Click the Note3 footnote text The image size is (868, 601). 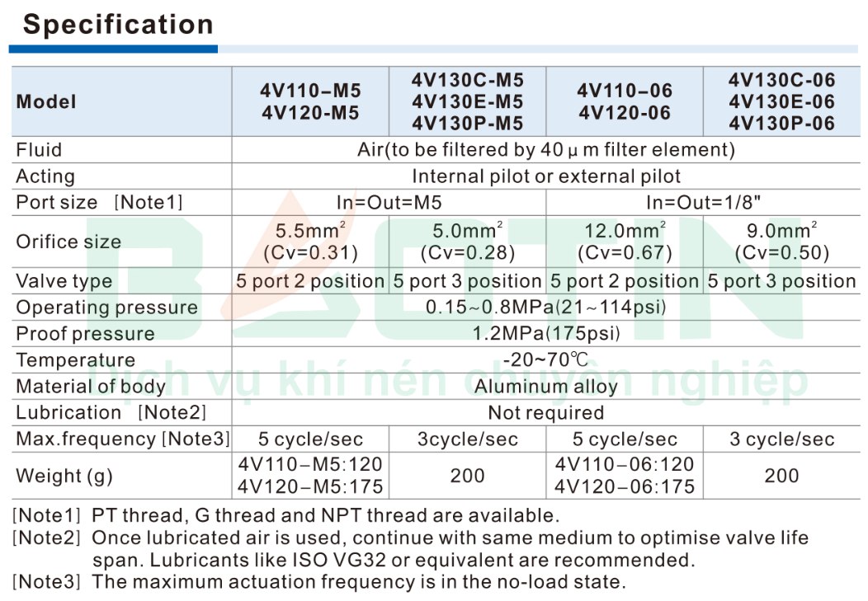[359, 582]
